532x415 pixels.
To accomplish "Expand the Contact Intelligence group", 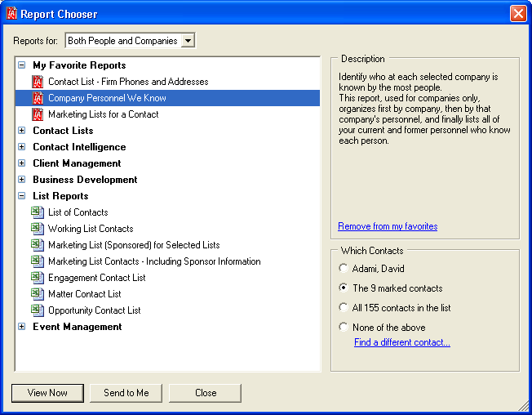I will coord(22,147).
